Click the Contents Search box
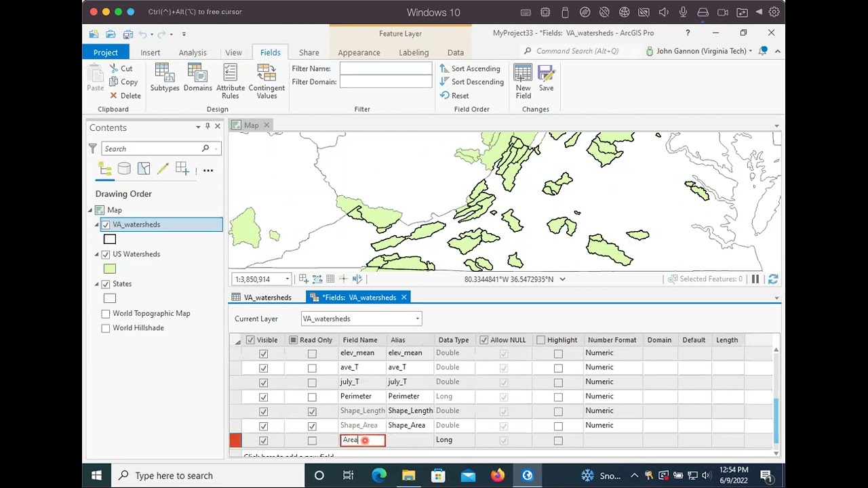 click(x=161, y=149)
